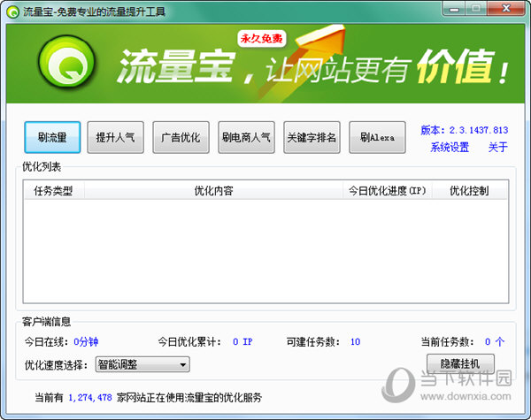Click the 今日优化累计 0 IP value
The image size is (531, 420).
pos(242,342)
